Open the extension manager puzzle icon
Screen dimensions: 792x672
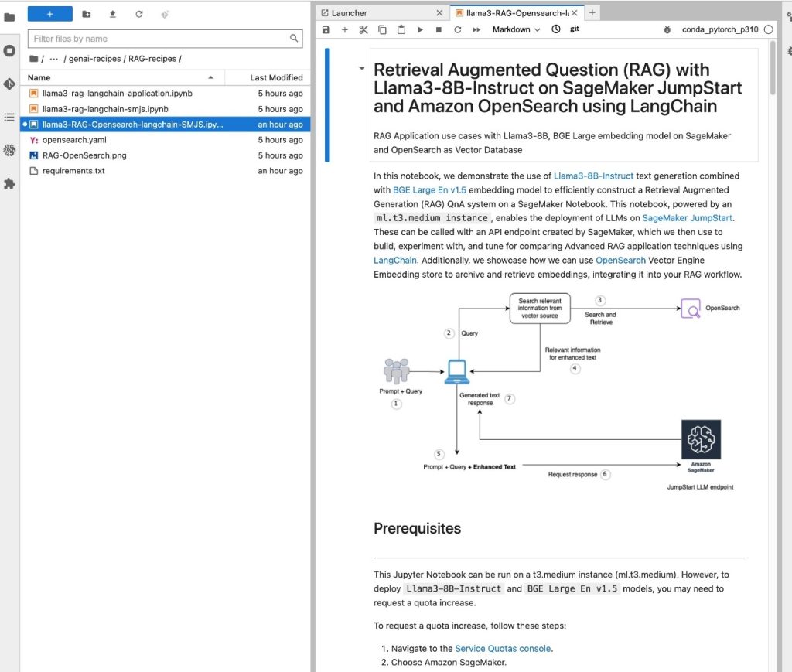[x=9, y=183]
